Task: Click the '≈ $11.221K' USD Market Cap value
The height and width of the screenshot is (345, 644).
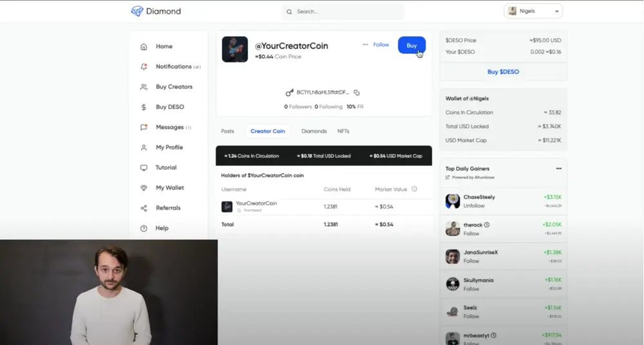Action: click(549, 140)
